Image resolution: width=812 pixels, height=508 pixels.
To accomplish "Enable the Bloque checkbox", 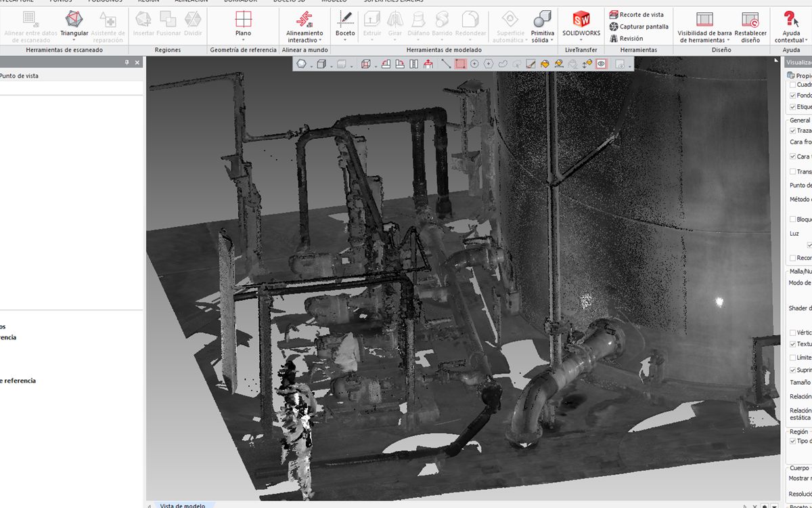I will (793, 219).
